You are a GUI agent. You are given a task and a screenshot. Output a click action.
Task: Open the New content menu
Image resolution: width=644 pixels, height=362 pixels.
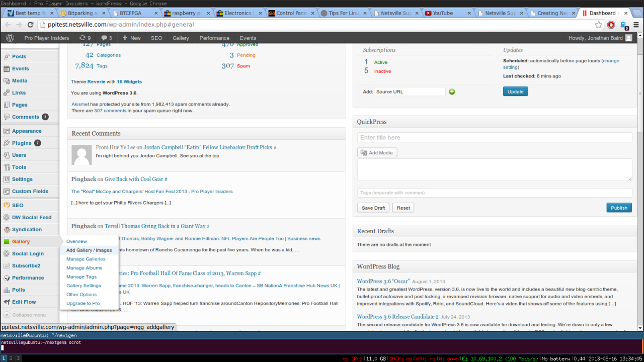click(x=131, y=38)
